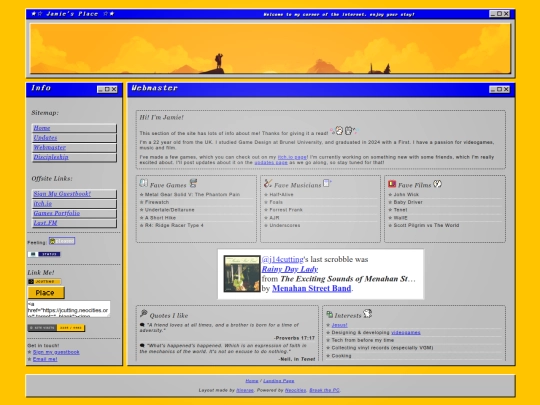The width and height of the screenshot is (540, 405).
Task: Click the footer Home link
Action: point(252,381)
